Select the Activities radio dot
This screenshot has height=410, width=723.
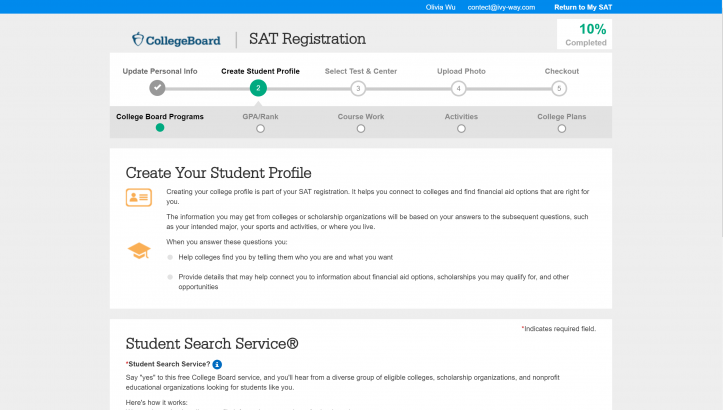[x=460, y=128]
